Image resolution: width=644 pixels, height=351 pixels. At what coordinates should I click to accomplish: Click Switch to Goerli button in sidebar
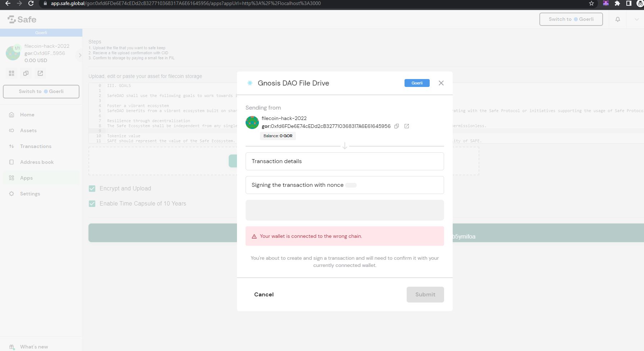[x=41, y=91]
